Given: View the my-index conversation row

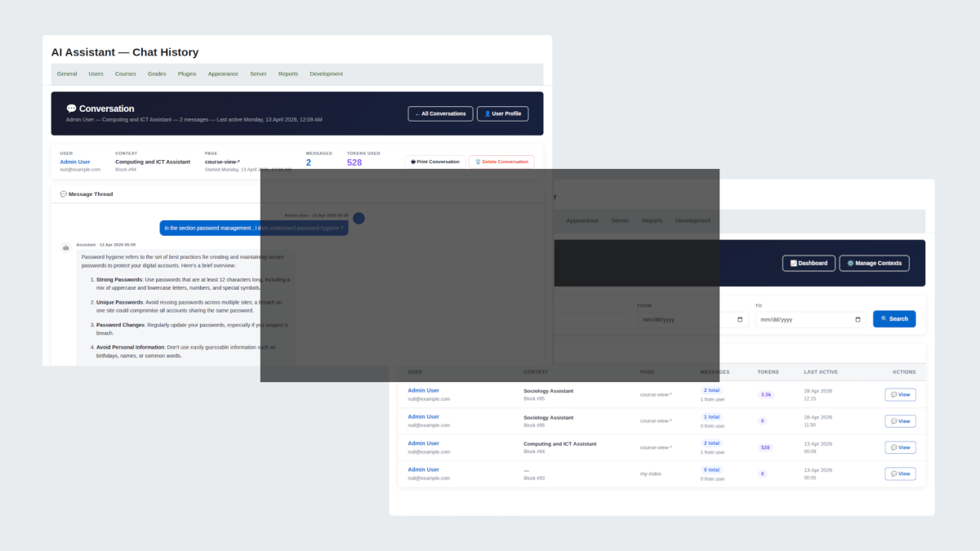Looking at the screenshot, I should pos(900,473).
